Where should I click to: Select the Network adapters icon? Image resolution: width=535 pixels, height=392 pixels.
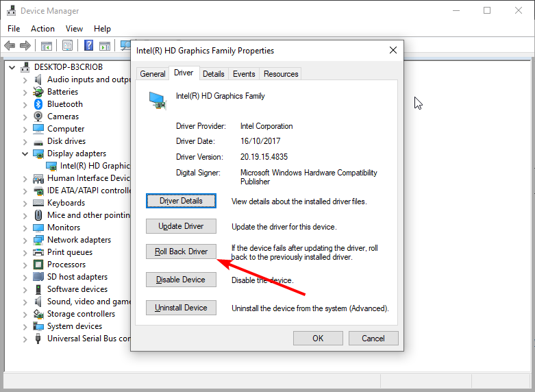click(38, 240)
